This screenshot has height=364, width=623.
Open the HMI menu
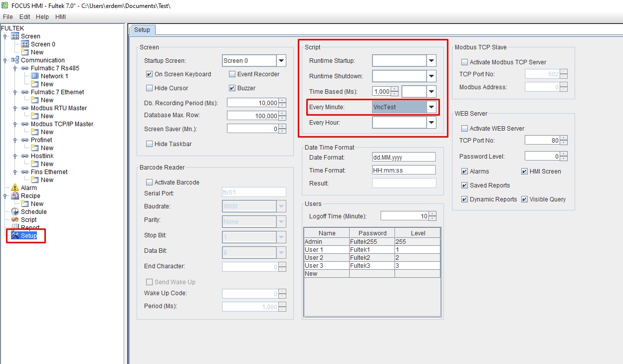click(x=60, y=16)
